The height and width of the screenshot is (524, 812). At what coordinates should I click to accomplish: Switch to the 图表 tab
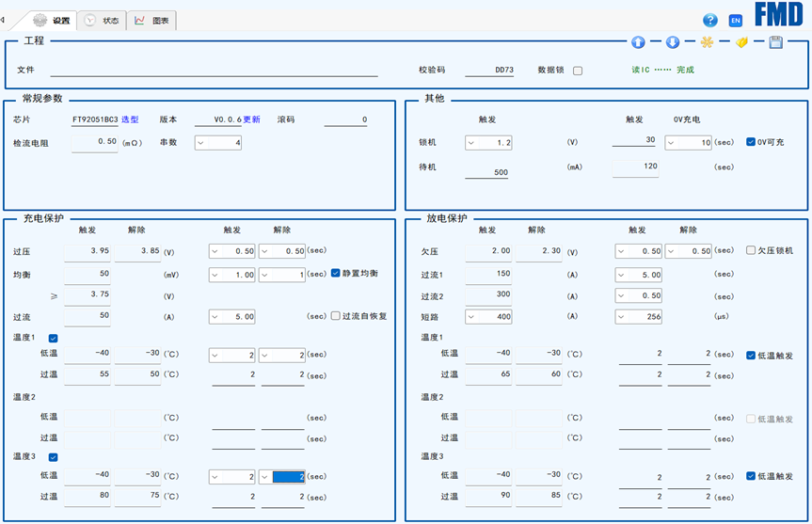[151, 21]
